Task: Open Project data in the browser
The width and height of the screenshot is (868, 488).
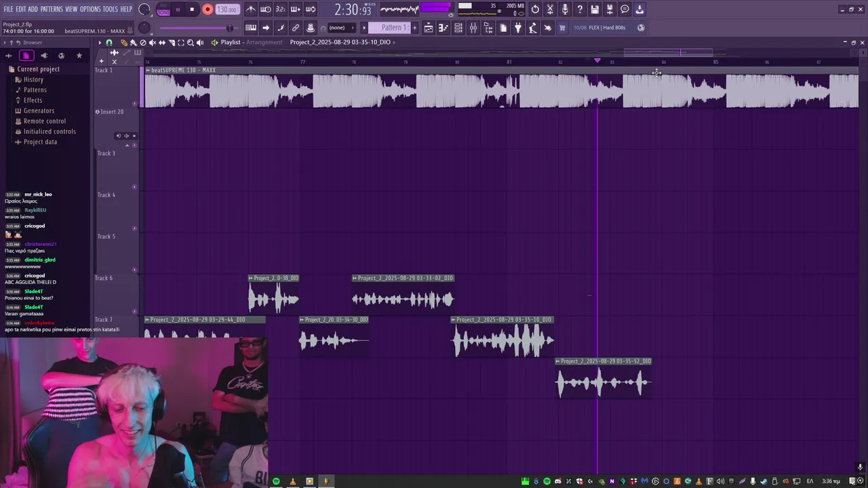Action: tap(40, 142)
